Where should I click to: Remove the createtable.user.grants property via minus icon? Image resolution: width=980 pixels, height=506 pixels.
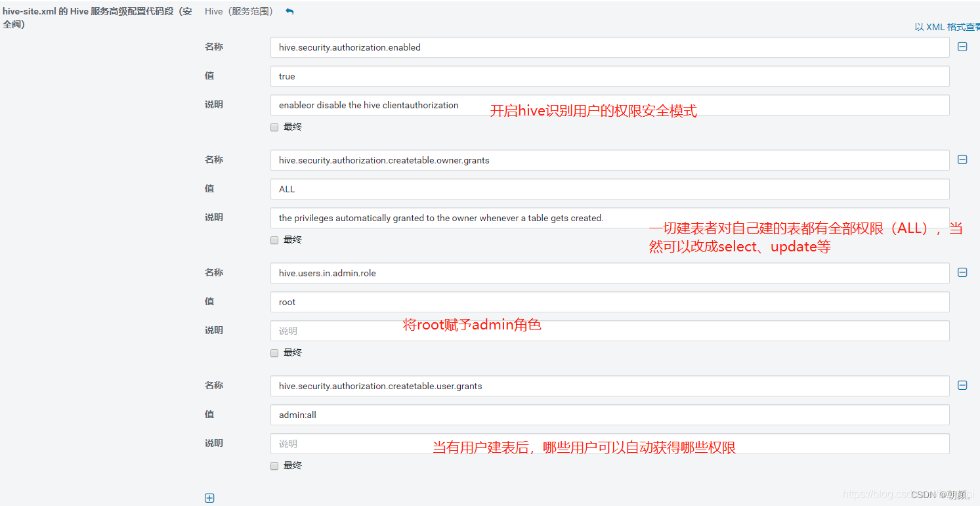pos(962,385)
